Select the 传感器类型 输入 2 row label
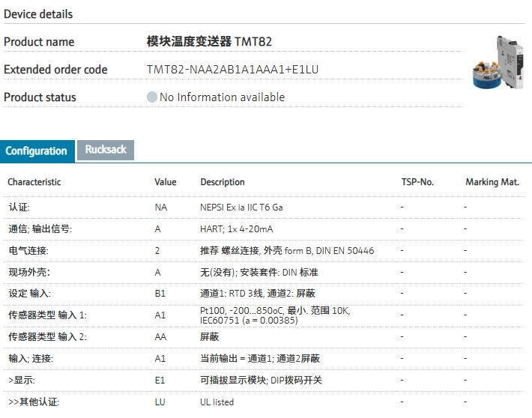The height and width of the screenshot is (418, 532). coord(46,337)
